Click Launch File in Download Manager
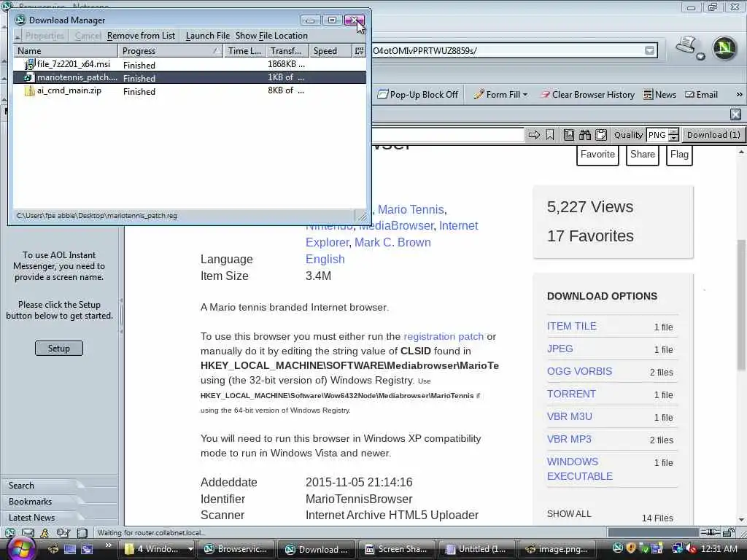Image resolution: width=747 pixels, height=560 pixels. coord(207,36)
